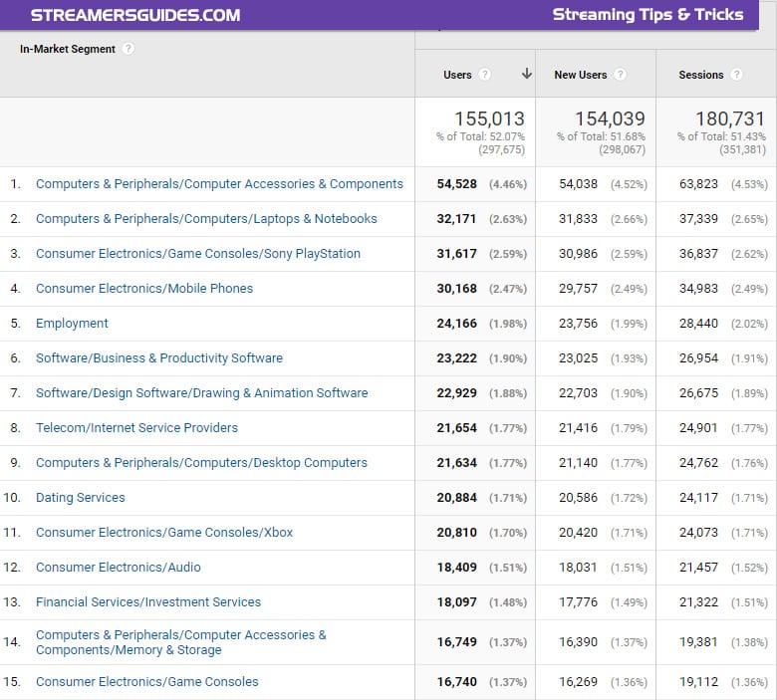Select Users value 21,634 for Desktop Computers
This screenshot has width=777, height=700.
coord(456,463)
